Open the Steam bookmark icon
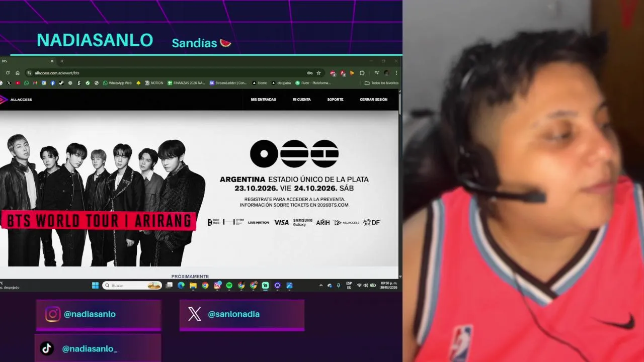 click(x=61, y=83)
